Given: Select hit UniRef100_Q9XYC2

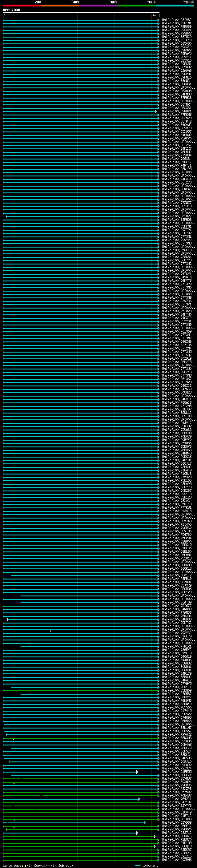Looking at the screenshot, I should 176,633.
